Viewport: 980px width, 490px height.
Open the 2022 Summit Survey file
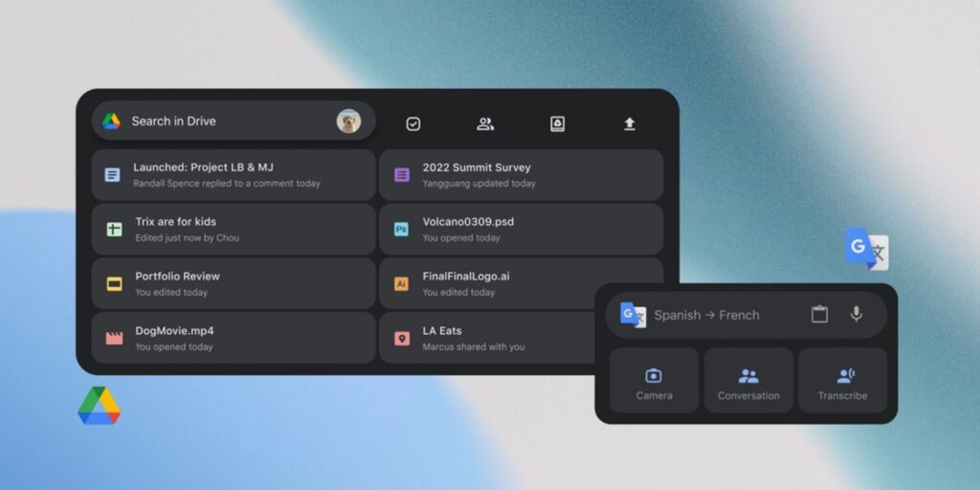pyautogui.click(x=522, y=175)
